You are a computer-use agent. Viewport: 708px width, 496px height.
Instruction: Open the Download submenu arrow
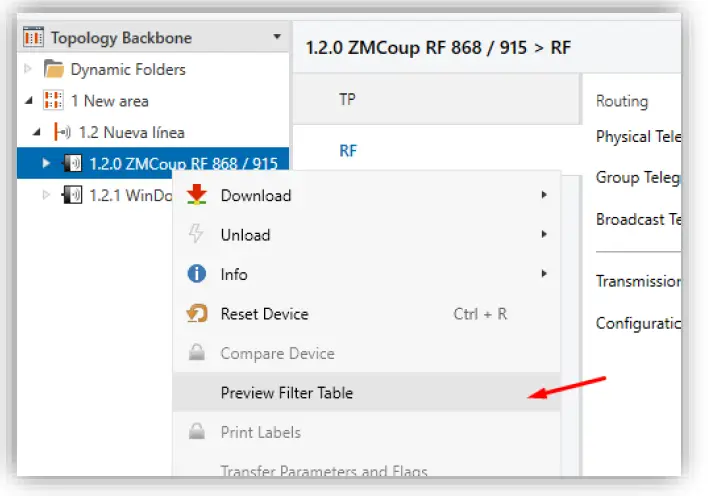point(544,195)
